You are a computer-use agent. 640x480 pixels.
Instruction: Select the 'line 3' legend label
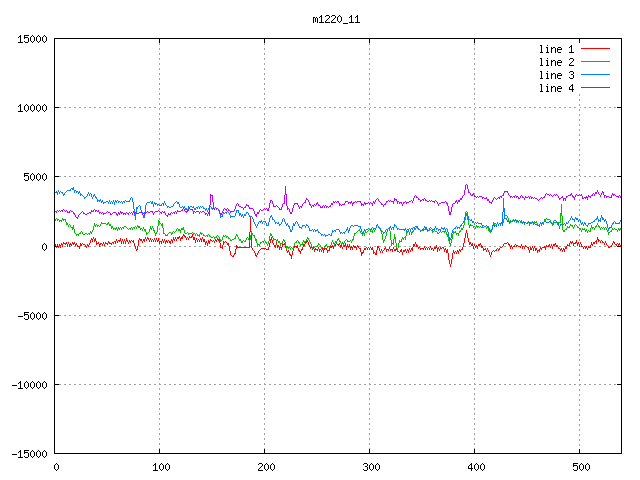point(556,75)
